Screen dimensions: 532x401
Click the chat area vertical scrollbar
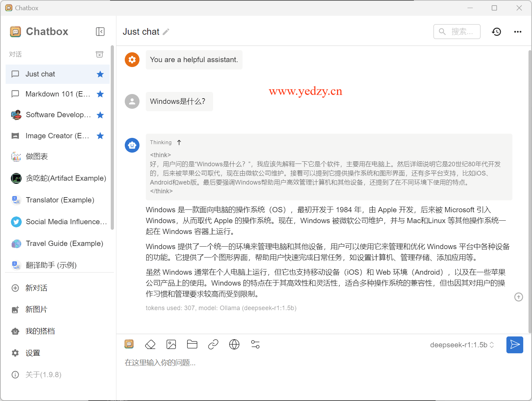coord(530,192)
